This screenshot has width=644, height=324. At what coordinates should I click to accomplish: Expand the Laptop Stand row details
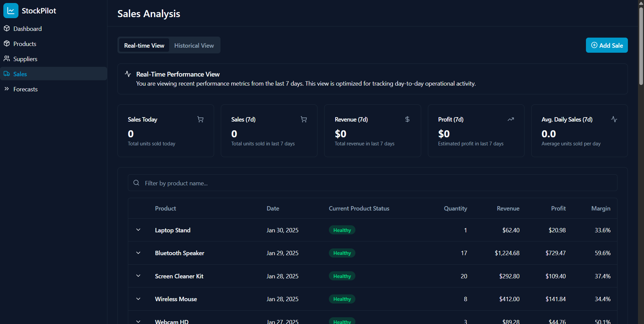[138, 230]
